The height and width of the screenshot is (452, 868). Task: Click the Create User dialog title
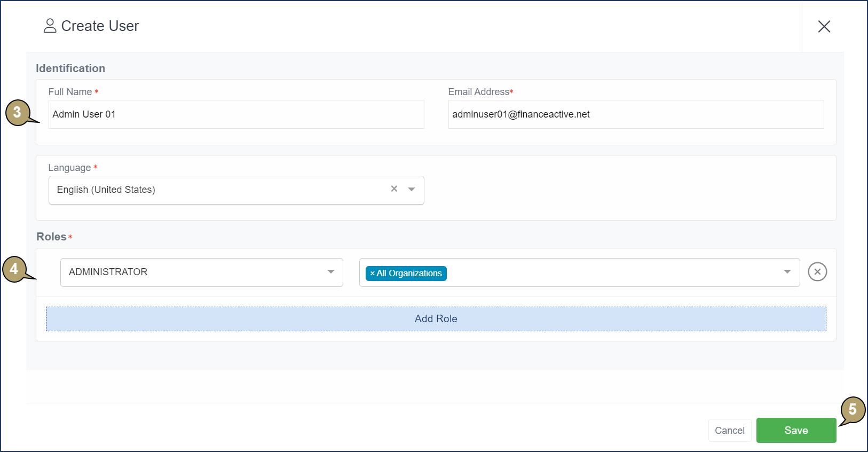tap(100, 26)
